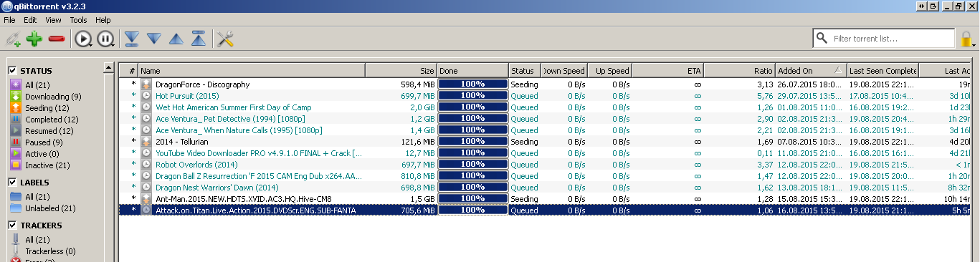Filter by Seeding (12)

point(39,108)
